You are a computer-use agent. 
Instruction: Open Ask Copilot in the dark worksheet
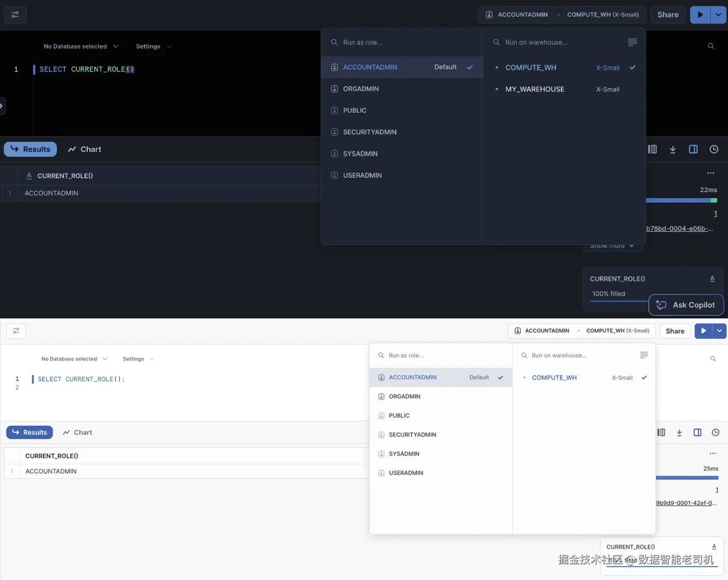(686, 305)
